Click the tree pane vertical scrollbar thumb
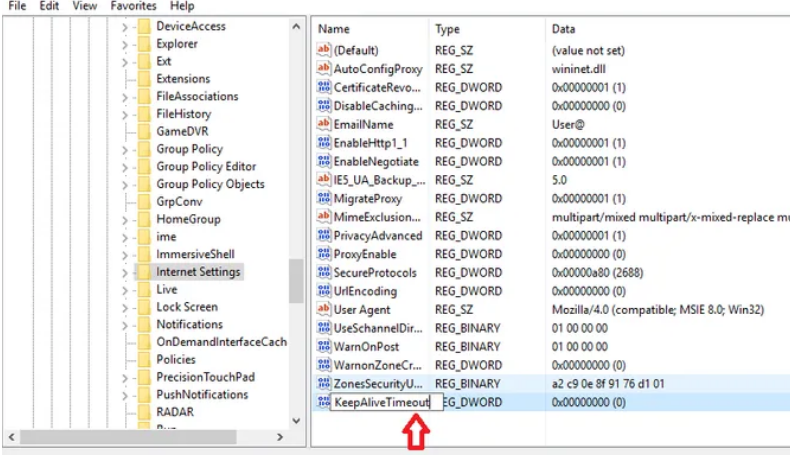 (x=296, y=280)
